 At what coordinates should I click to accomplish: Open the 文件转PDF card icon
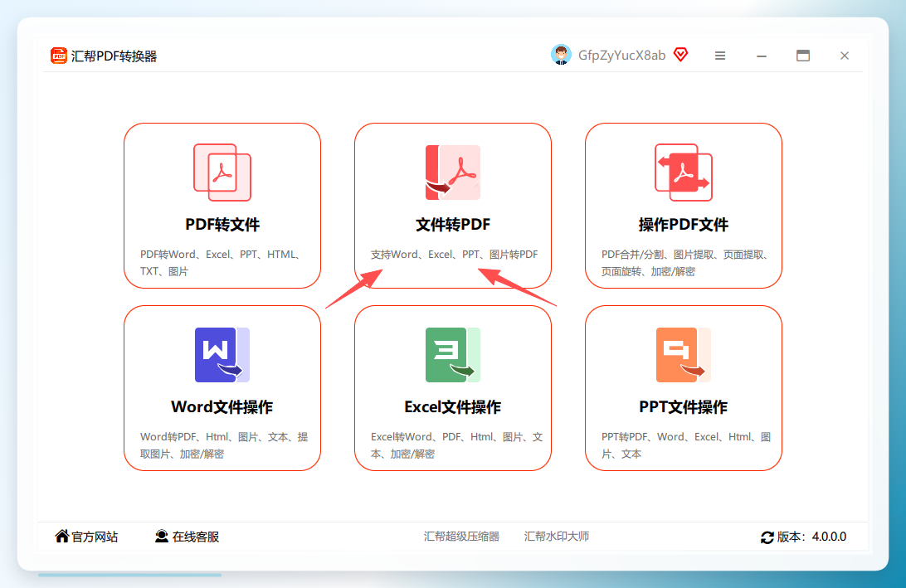coord(453,173)
